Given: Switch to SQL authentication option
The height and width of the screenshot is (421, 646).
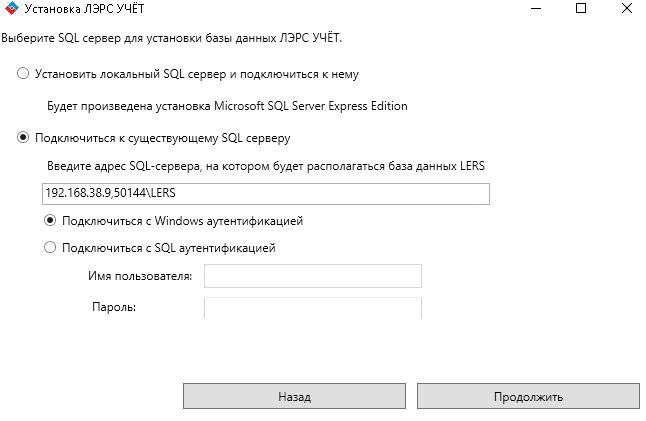Looking at the screenshot, I should (x=50, y=247).
